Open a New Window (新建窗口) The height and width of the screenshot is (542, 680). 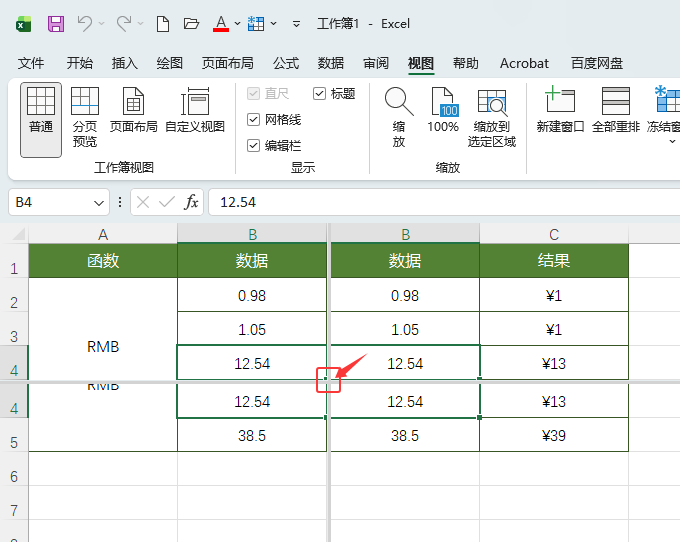(x=560, y=110)
